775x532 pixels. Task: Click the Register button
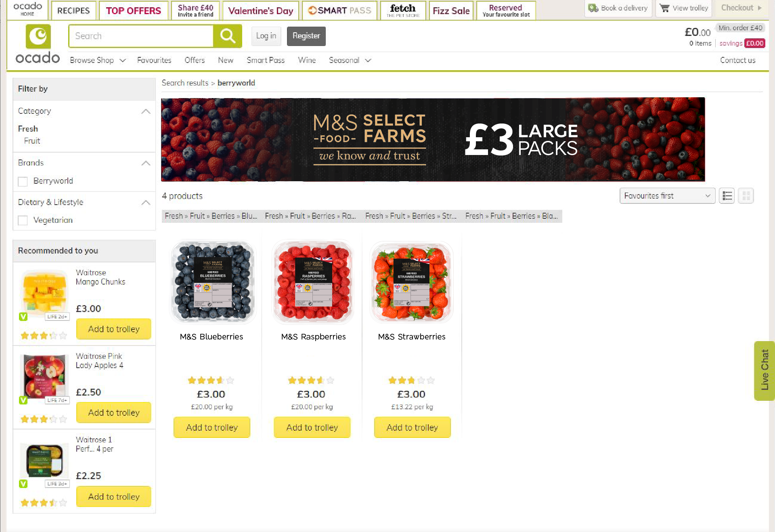click(306, 36)
